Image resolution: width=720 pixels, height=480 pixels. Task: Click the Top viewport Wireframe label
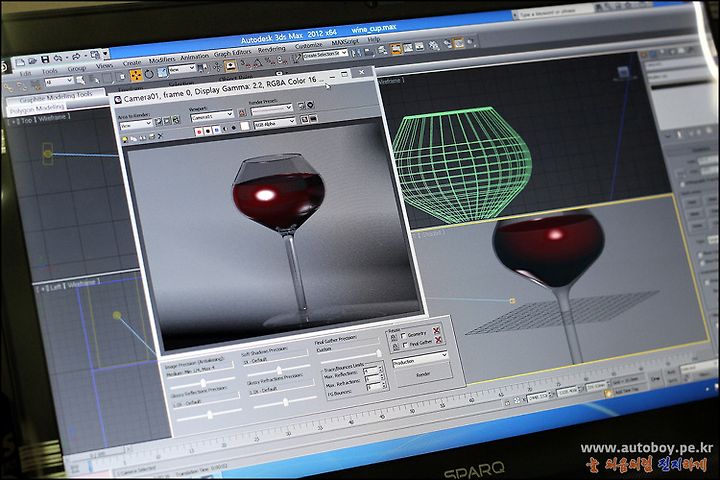click(x=52, y=118)
